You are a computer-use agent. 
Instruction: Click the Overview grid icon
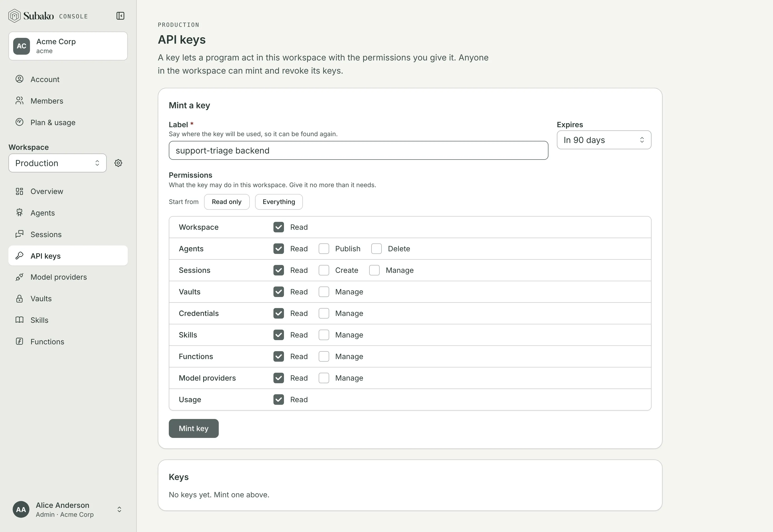20,191
